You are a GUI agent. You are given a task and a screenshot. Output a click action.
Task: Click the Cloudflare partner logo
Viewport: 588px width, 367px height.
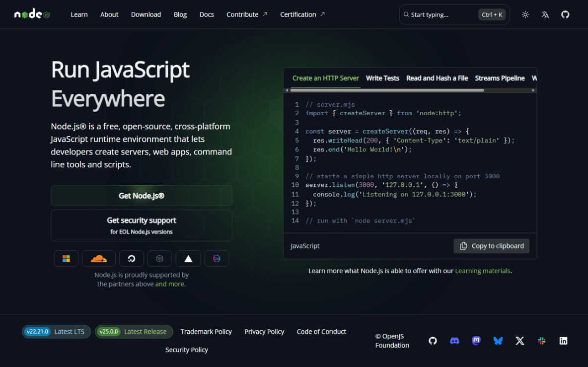(98, 258)
